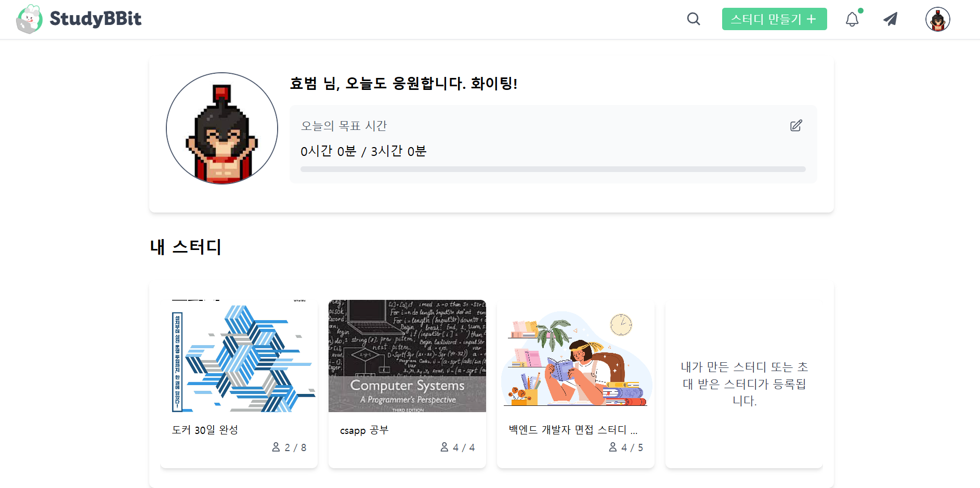Click the StudyBBit rabbit logo
Screen dimensions: 980x488
click(29, 19)
